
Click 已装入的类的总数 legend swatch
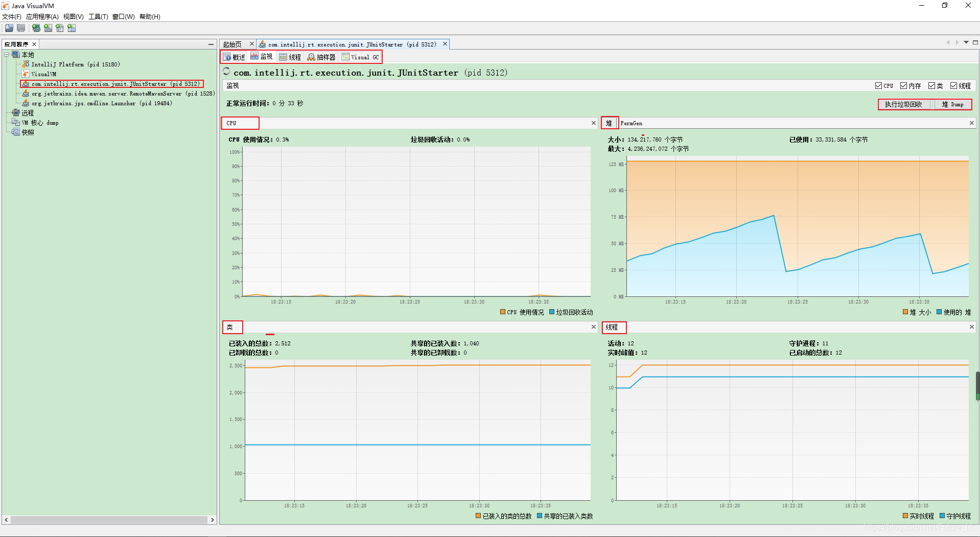coord(478,516)
